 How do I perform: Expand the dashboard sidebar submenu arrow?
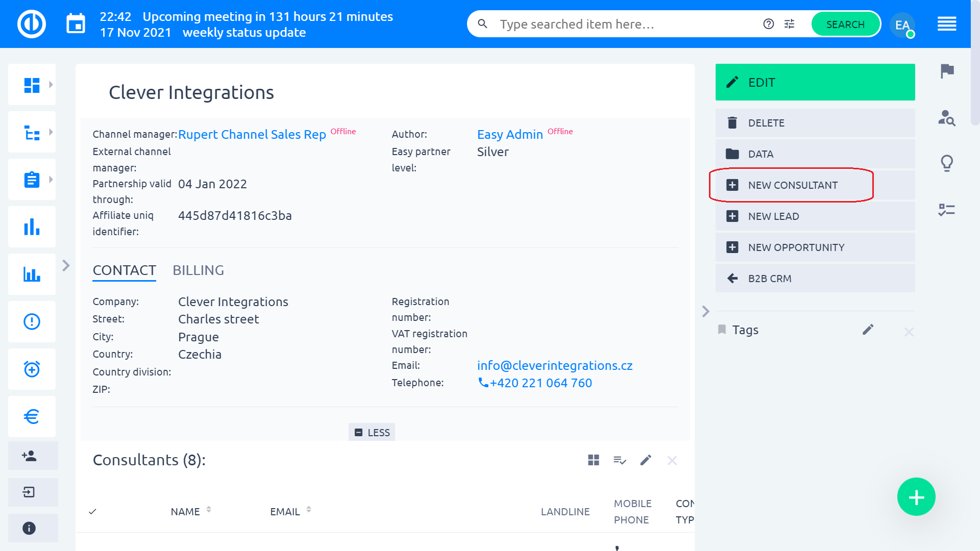point(51,85)
